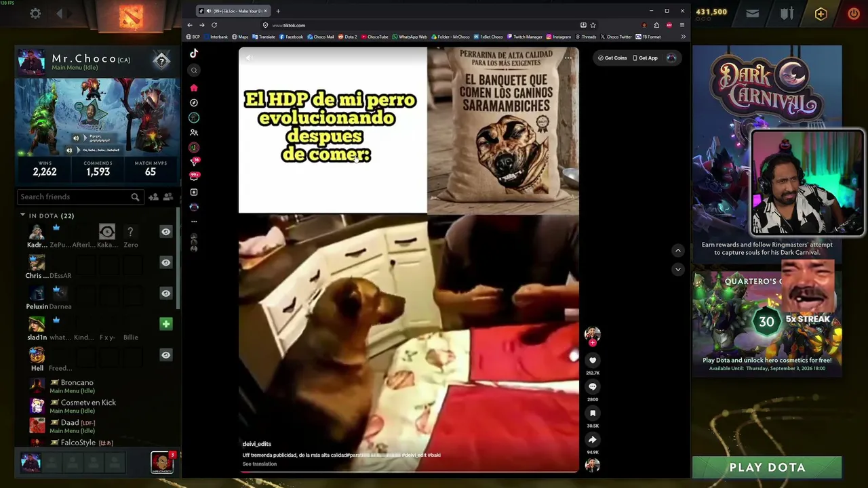This screenshot has height=488, width=868.
Task: Spectate Kadr's game with eye icon
Action: tap(165, 232)
